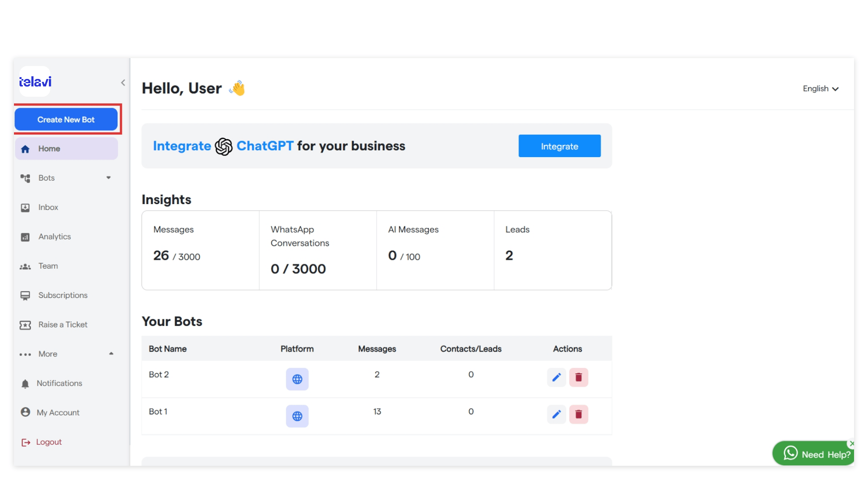Edit Bot 1 with the pencil icon

556,414
